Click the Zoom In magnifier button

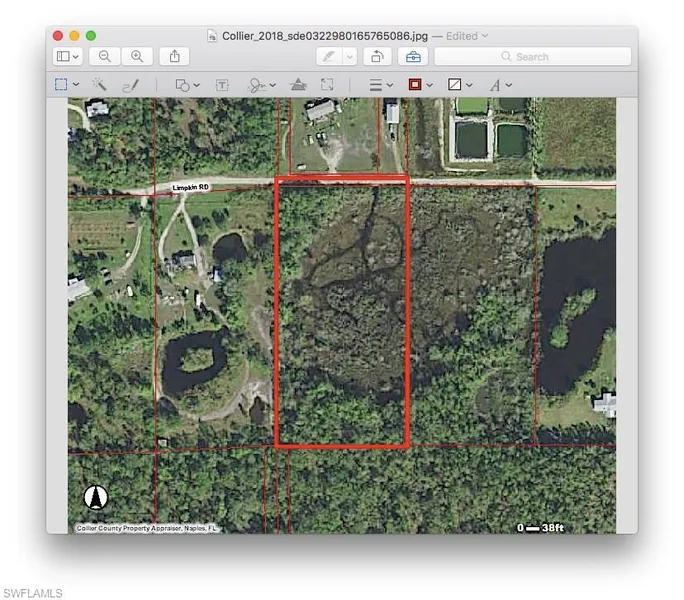pyautogui.click(x=137, y=57)
